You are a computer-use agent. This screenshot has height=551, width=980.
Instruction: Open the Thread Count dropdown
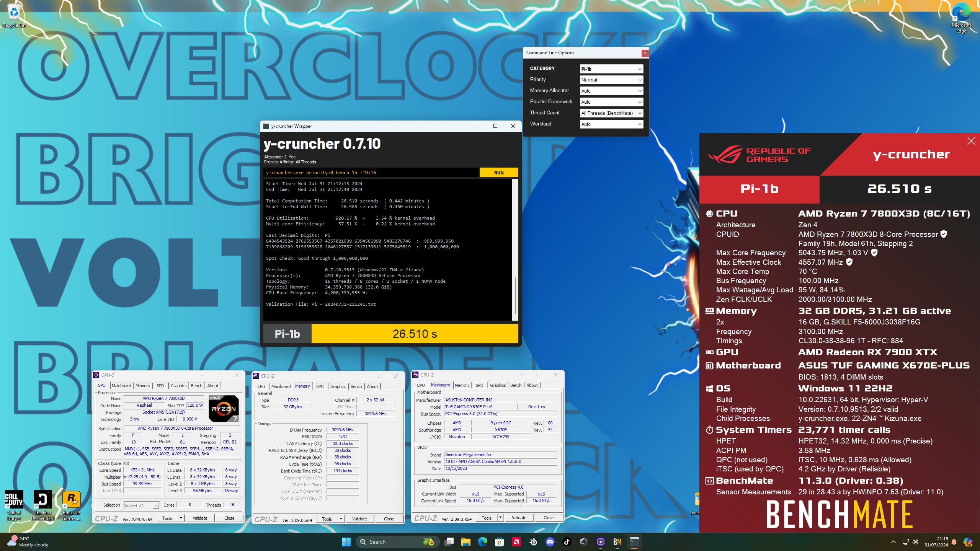[x=611, y=113]
